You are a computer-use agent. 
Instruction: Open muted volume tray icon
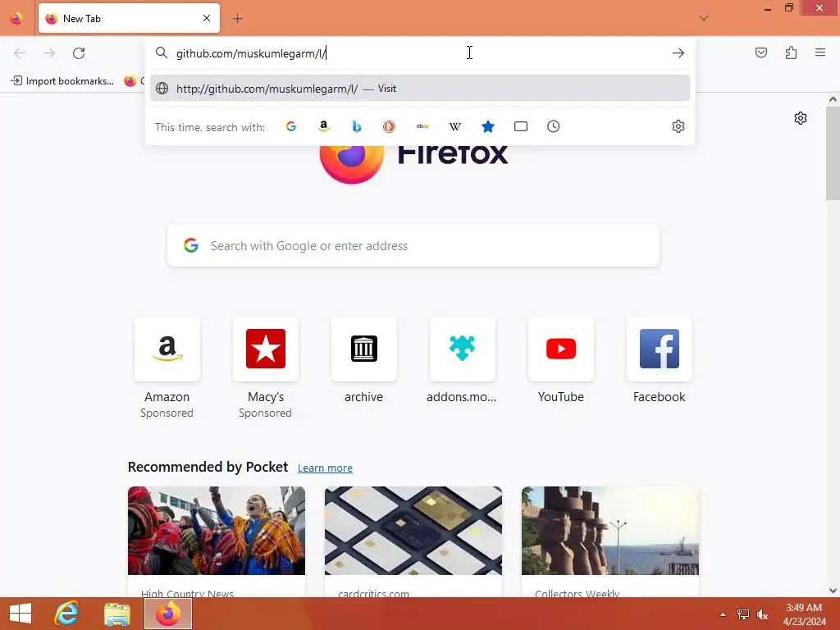tap(762, 614)
